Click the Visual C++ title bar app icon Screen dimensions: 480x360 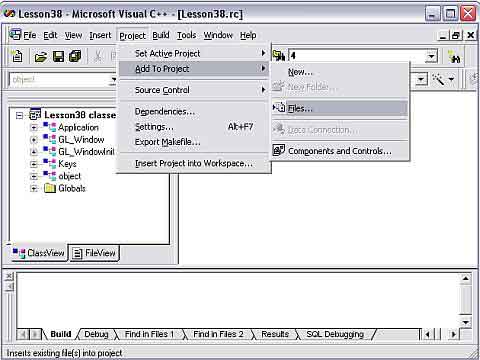pos(9,14)
